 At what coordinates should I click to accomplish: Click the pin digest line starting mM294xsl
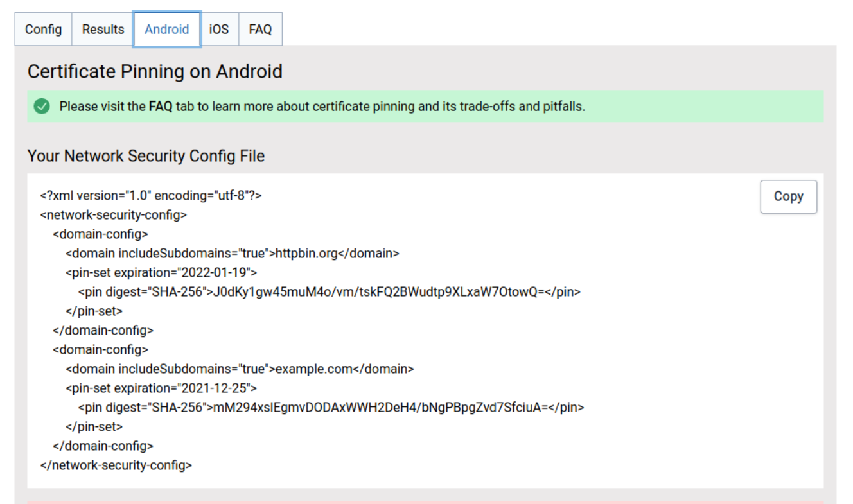[x=331, y=407]
